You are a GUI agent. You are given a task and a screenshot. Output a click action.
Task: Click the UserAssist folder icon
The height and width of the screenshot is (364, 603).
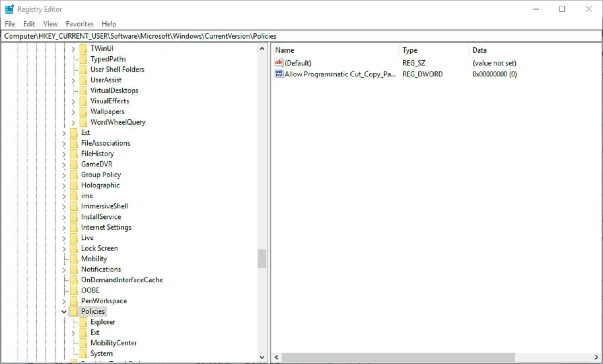[83, 80]
